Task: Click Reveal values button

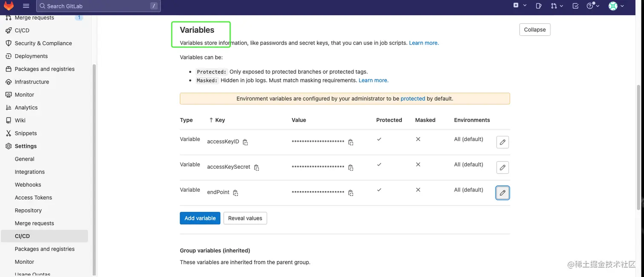Action: tap(245, 218)
